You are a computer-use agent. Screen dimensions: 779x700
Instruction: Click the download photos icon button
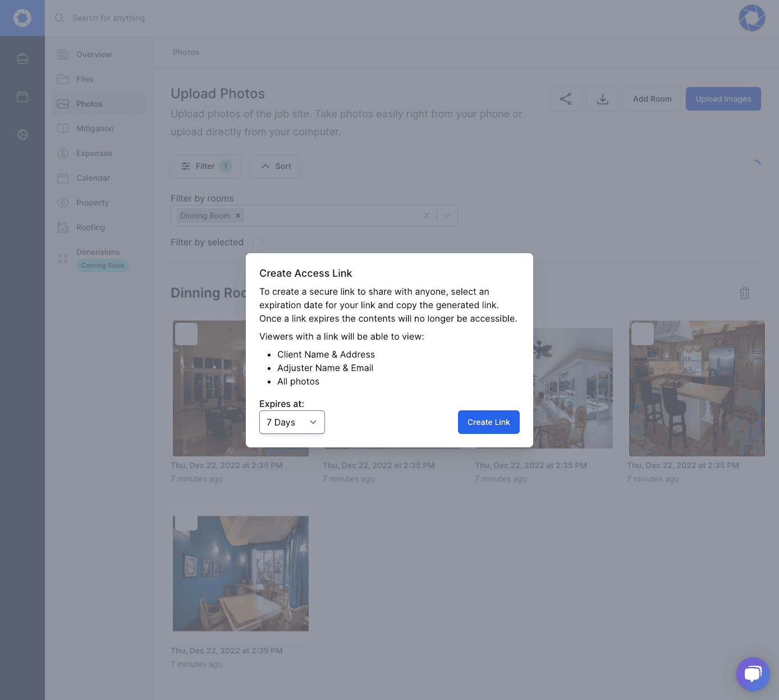click(x=603, y=99)
